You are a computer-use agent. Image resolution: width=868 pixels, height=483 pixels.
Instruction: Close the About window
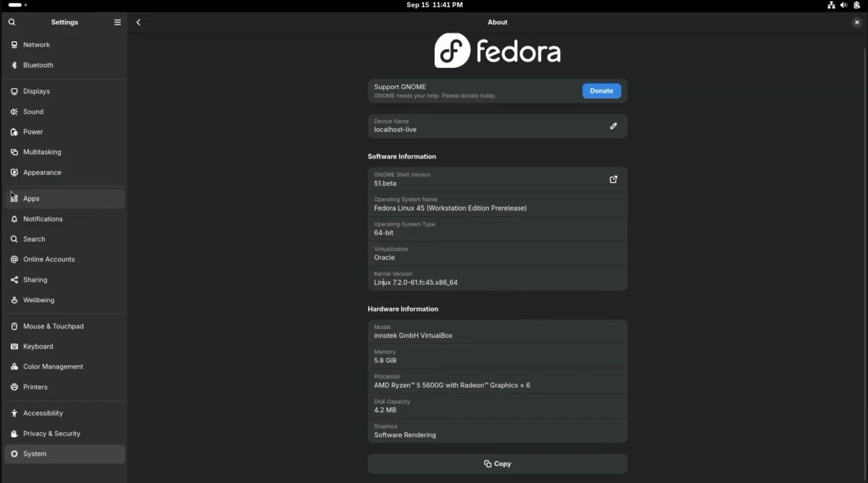click(x=856, y=22)
